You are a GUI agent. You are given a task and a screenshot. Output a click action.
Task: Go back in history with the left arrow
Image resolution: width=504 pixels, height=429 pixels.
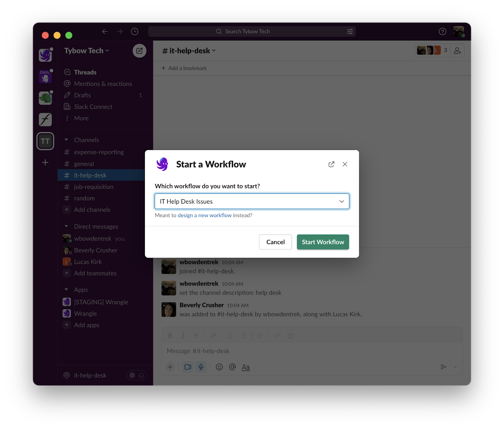(x=105, y=32)
